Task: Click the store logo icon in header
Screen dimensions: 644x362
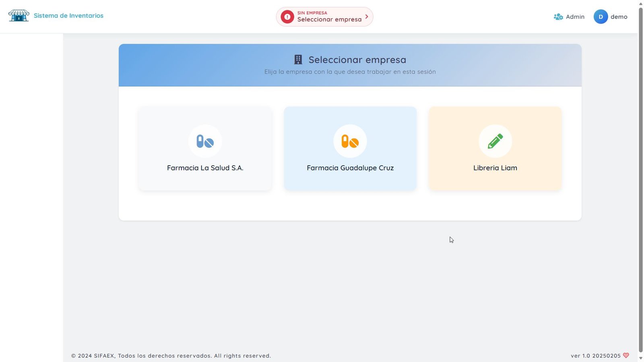Action: pos(19,16)
